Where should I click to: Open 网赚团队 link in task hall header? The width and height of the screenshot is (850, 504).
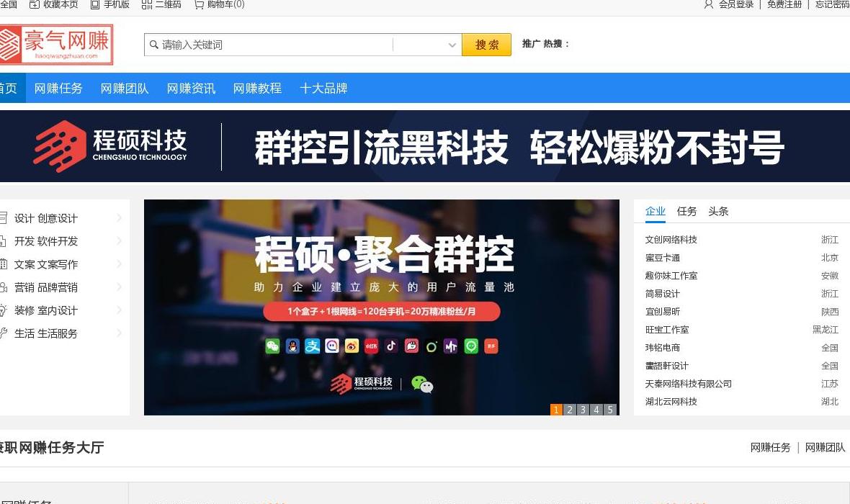point(825,448)
